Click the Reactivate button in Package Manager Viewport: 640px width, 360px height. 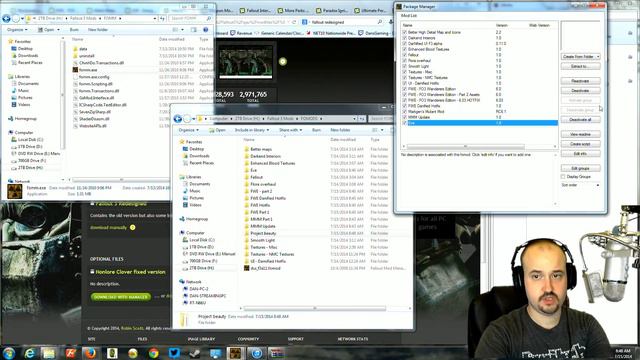pyautogui.click(x=580, y=81)
